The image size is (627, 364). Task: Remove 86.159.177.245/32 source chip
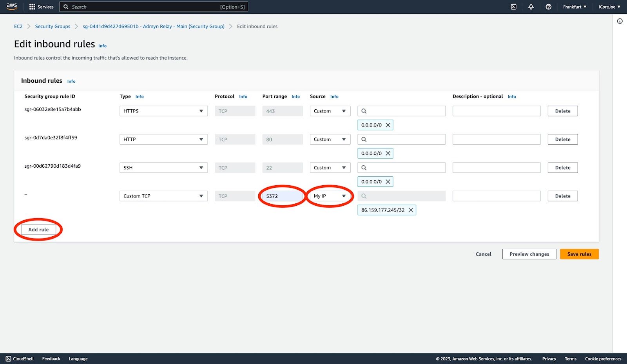411,210
